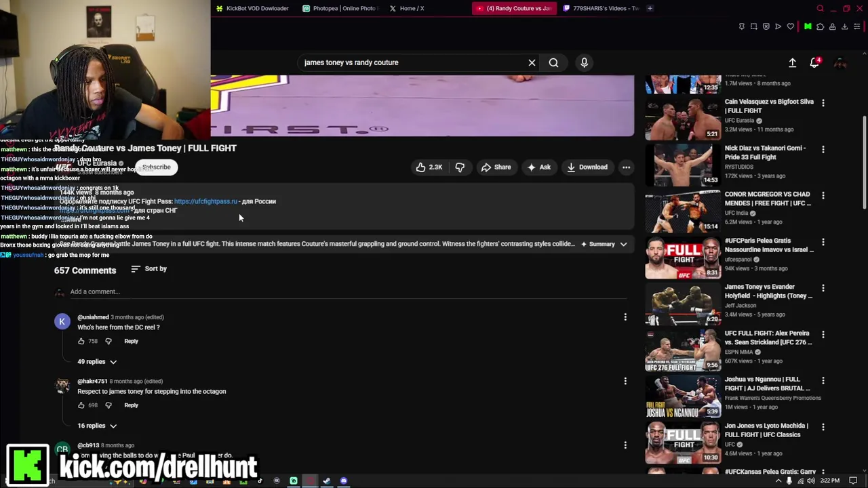Dislike the uniahmed comment
Screen dimensions: 868x488
pos(108,342)
